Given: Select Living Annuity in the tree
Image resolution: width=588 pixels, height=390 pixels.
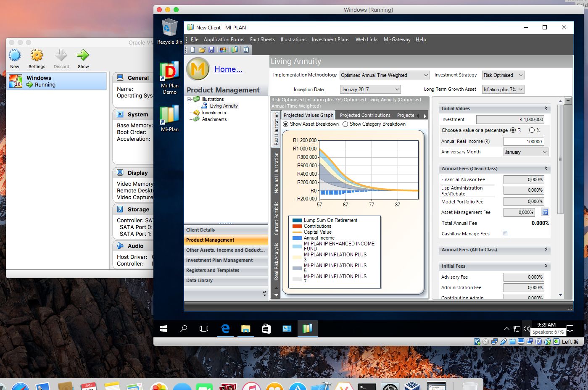Looking at the screenshot, I should (224, 106).
